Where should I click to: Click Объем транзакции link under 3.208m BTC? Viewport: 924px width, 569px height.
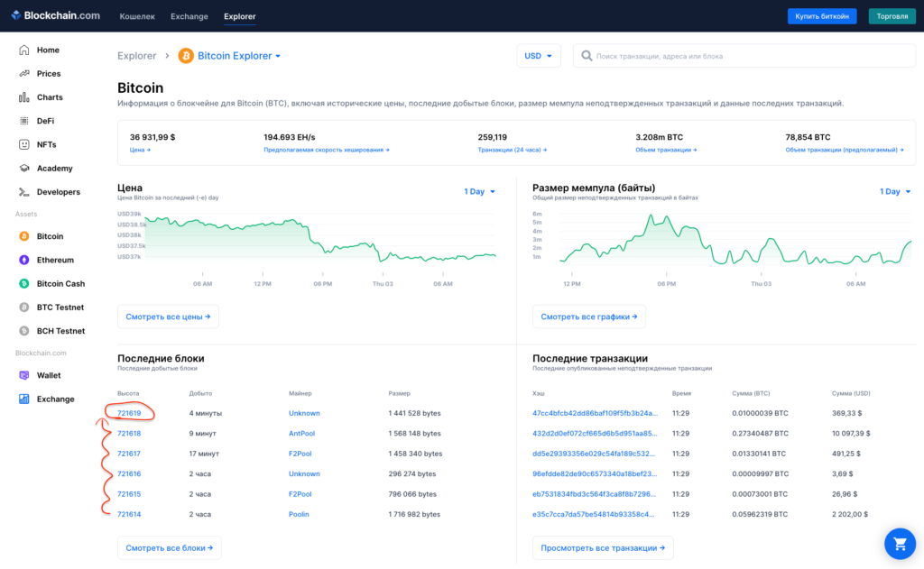click(666, 150)
